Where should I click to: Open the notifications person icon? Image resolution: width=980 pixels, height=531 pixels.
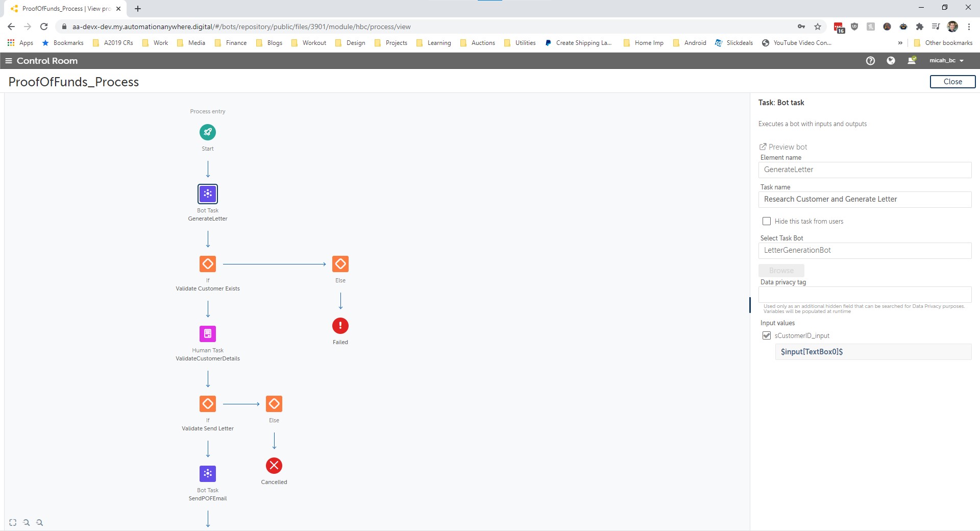click(912, 60)
